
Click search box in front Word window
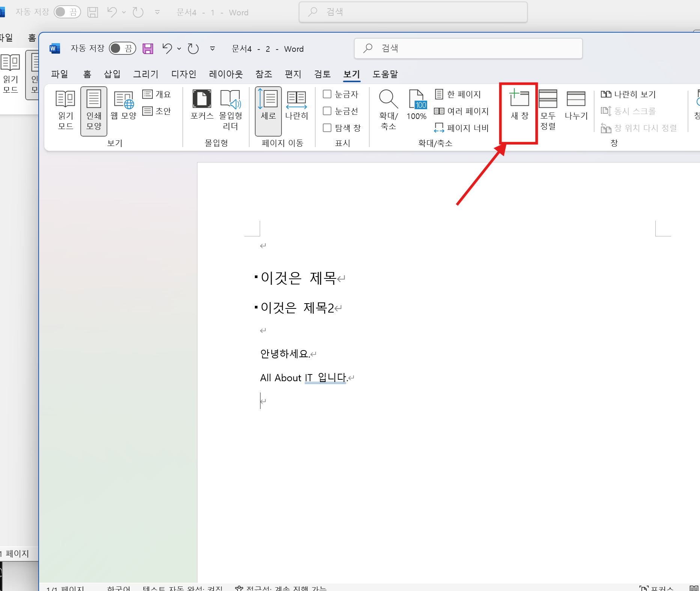click(468, 48)
